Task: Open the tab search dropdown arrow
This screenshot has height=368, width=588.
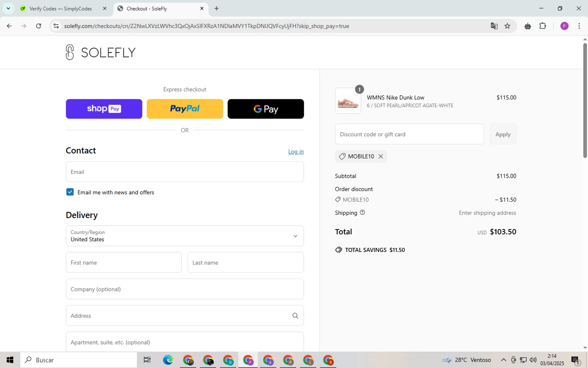Action: [x=8, y=8]
